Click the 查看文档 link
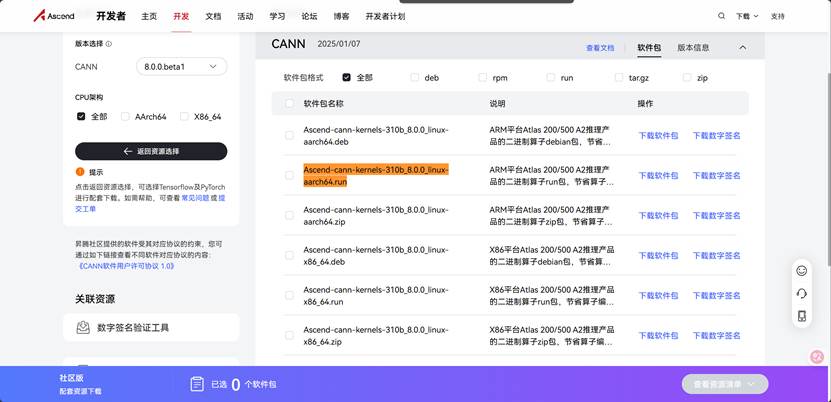This screenshot has height=402, width=831. 600,48
